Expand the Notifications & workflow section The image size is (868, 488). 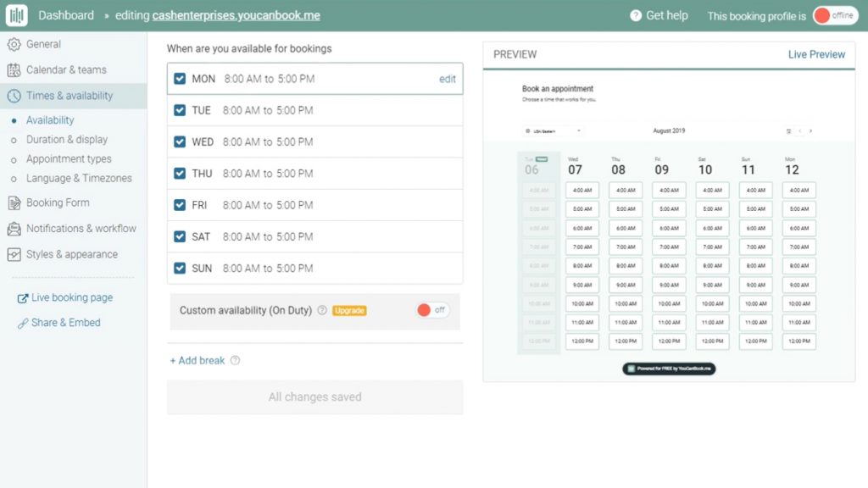click(x=81, y=228)
